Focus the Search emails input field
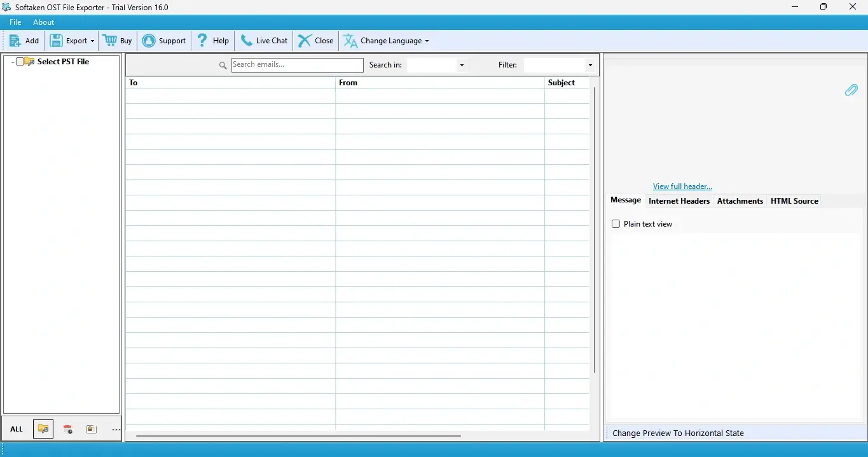868x457 pixels. 297,65
